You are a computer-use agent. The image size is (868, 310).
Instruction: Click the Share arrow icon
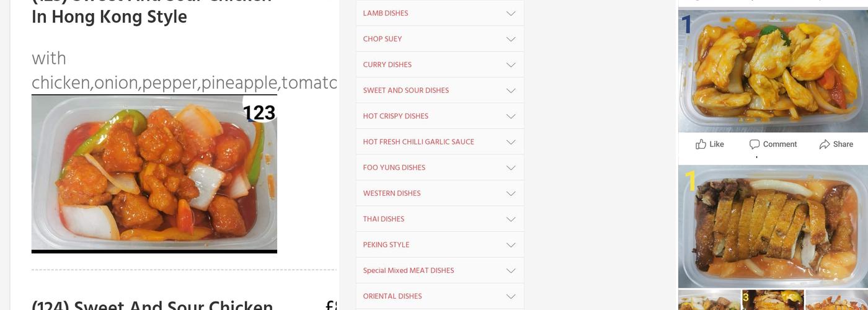click(824, 144)
